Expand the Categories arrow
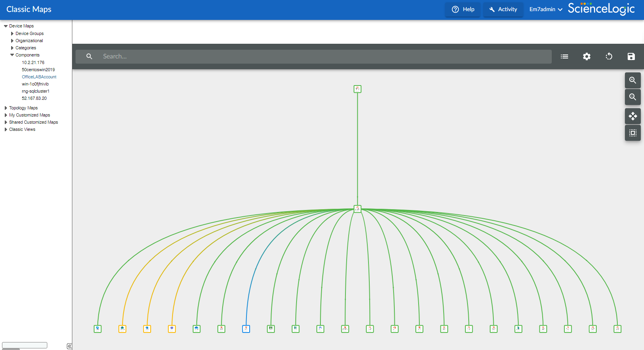 coord(12,48)
